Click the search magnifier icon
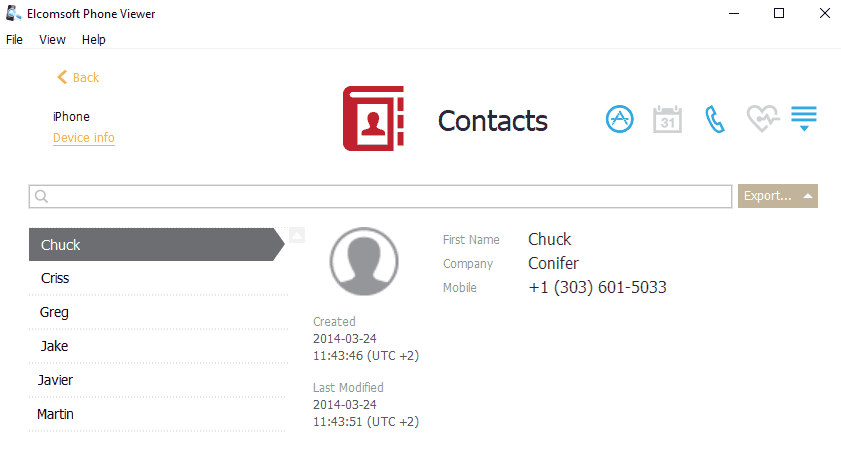Image resolution: width=841 pixels, height=466 pixels. (42, 197)
